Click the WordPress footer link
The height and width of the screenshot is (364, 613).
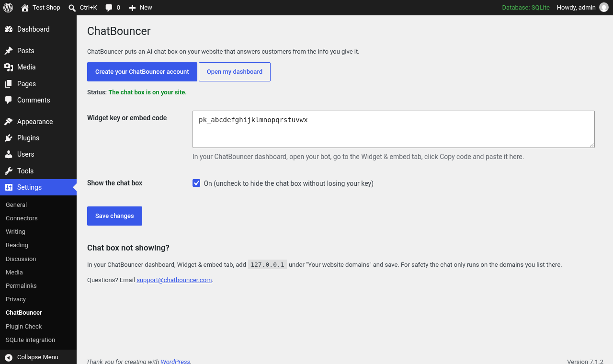(175, 362)
